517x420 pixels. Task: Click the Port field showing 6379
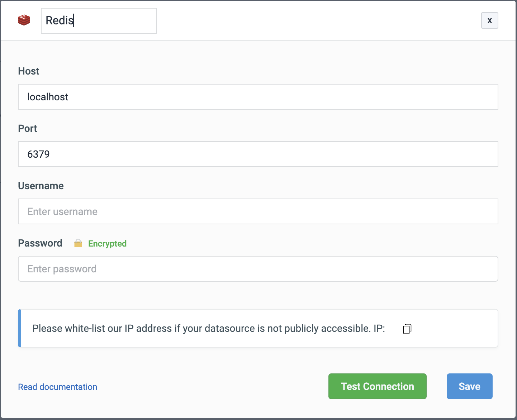pyautogui.click(x=258, y=154)
